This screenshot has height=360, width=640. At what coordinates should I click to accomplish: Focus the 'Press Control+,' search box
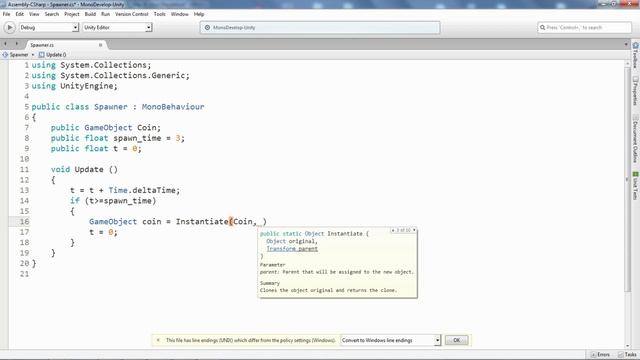(584, 27)
